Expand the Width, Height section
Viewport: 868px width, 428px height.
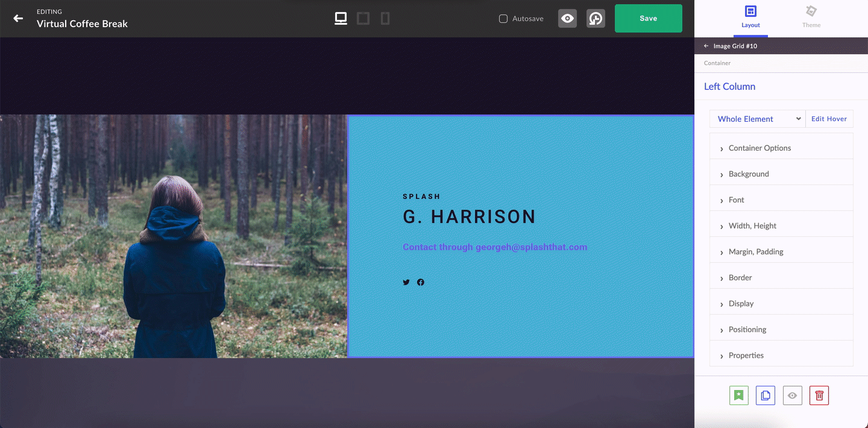pos(782,225)
